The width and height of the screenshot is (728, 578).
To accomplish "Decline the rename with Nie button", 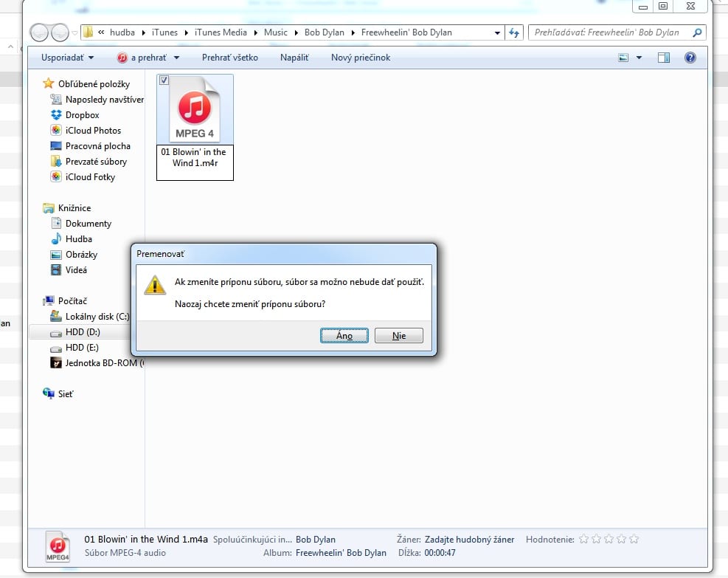I will tap(399, 335).
